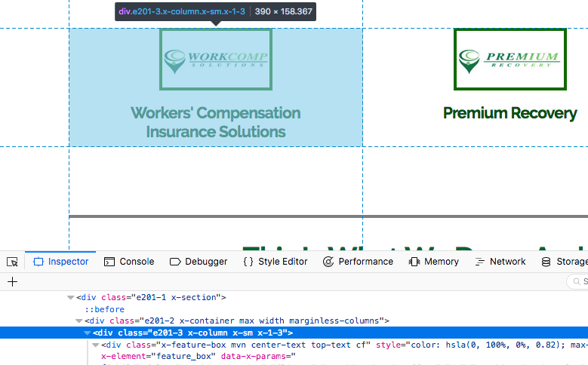588x365 pixels.
Task: Collapse the e201-1 x-section div
Action: pos(70,298)
